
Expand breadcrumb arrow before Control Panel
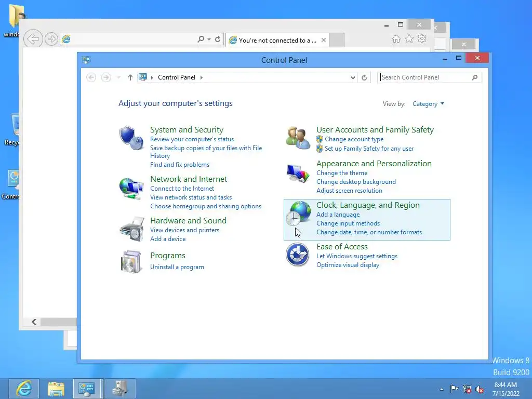pyautogui.click(x=152, y=77)
